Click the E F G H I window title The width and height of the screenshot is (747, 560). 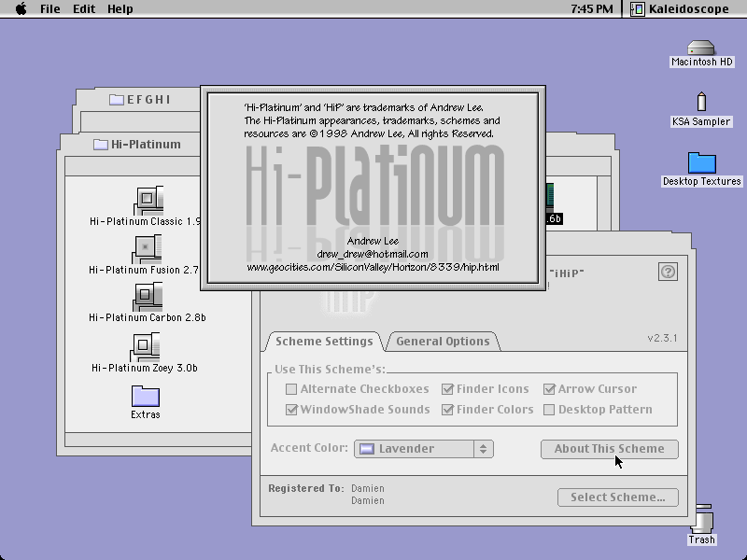[x=148, y=100]
